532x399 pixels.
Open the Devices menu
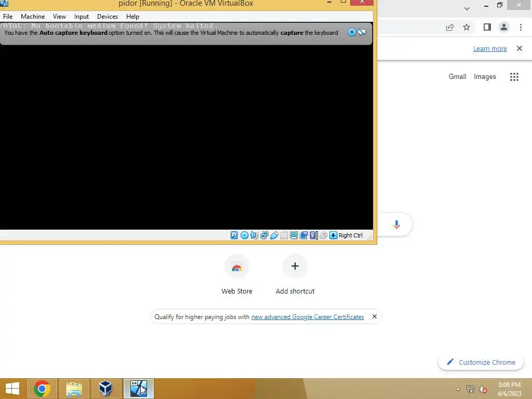pyautogui.click(x=108, y=16)
